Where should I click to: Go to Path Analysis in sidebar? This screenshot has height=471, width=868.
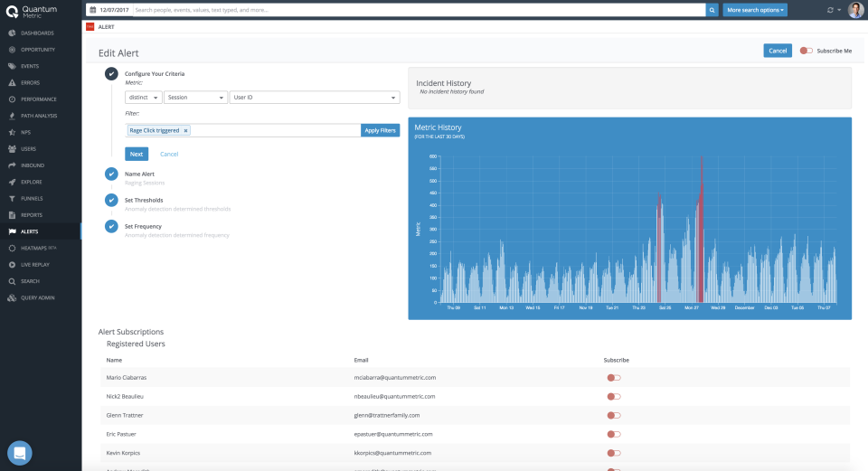pos(41,116)
